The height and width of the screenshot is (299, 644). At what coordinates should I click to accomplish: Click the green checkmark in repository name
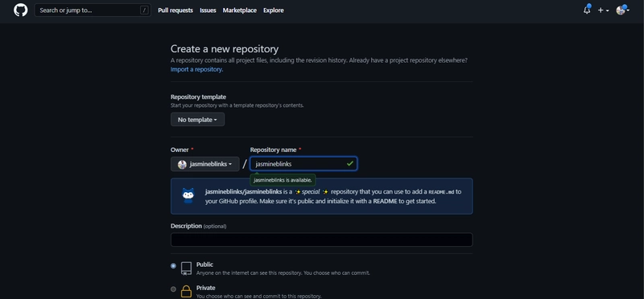349,164
